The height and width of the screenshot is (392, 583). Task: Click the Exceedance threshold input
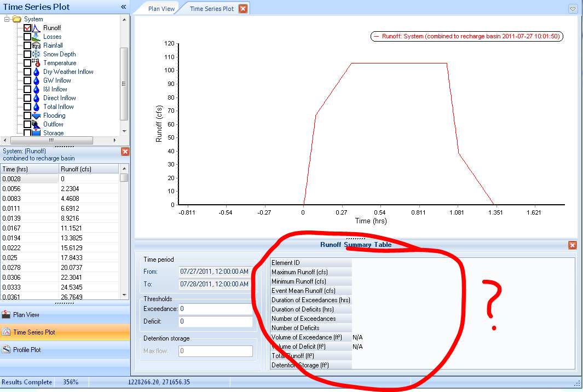click(x=216, y=309)
